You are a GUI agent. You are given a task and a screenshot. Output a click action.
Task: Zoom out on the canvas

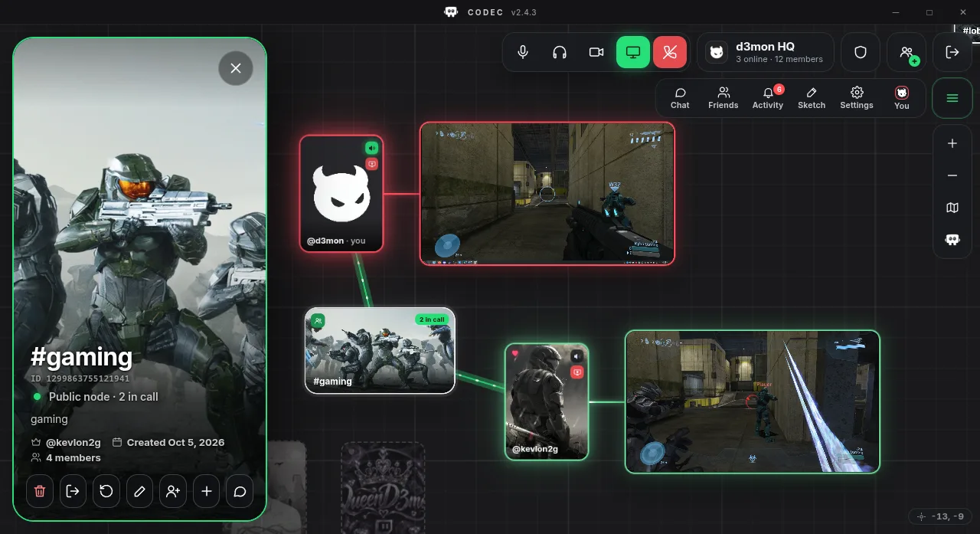click(x=952, y=175)
